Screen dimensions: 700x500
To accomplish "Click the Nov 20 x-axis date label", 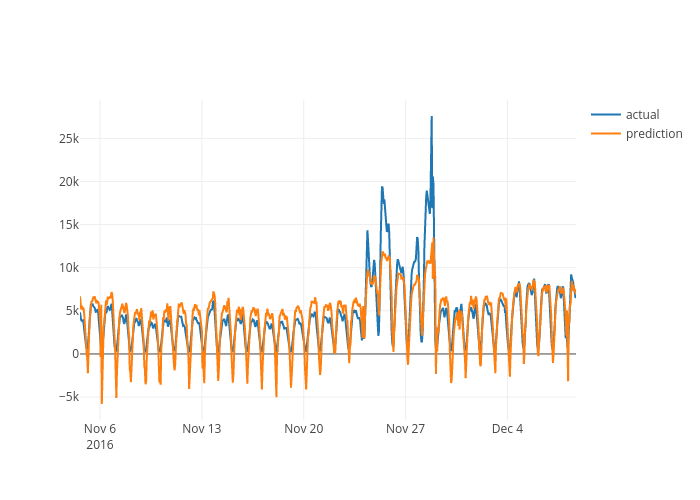I will point(304,429).
